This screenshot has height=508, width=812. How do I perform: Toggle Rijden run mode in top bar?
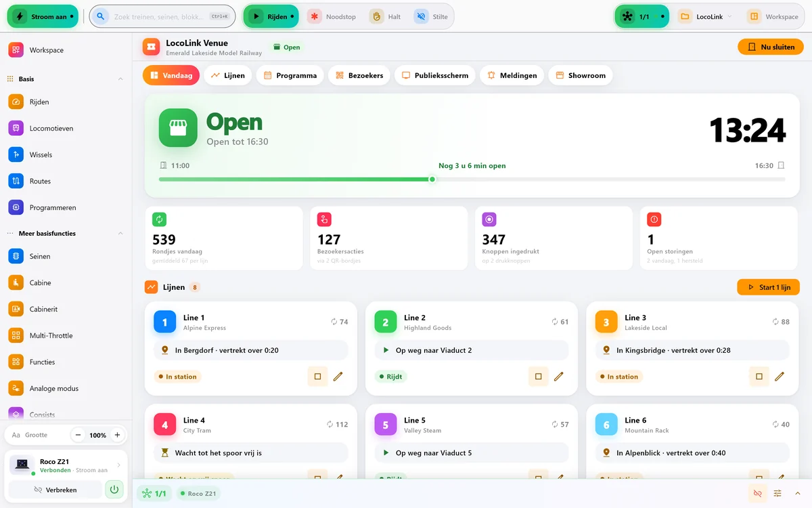(x=271, y=16)
